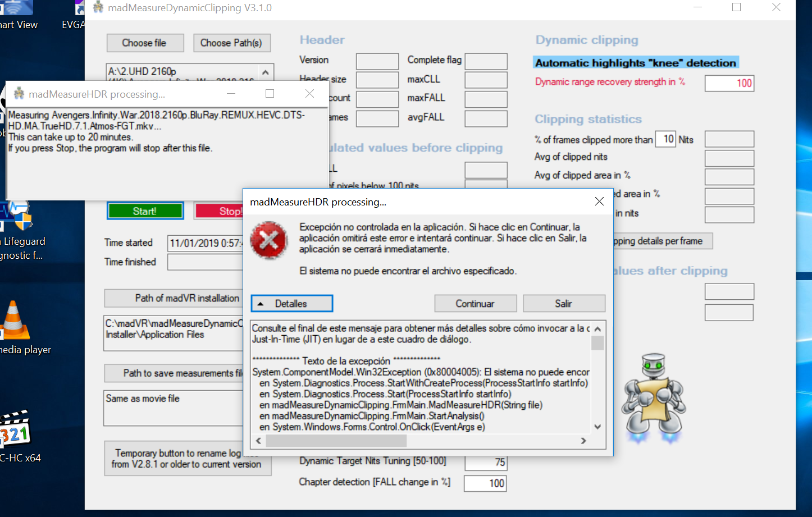The width and height of the screenshot is (812, 517).
Task: Click the Complete flag field
Action: 486,61
